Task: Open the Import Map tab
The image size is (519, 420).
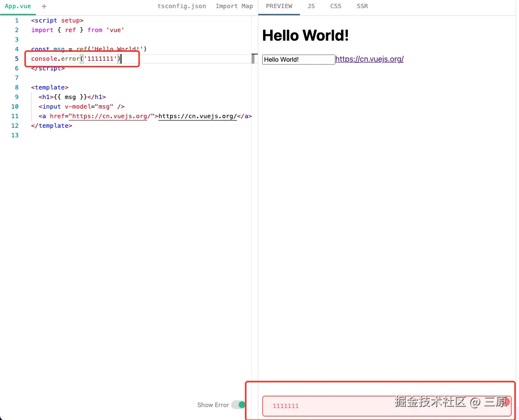Action: [234, 6]
